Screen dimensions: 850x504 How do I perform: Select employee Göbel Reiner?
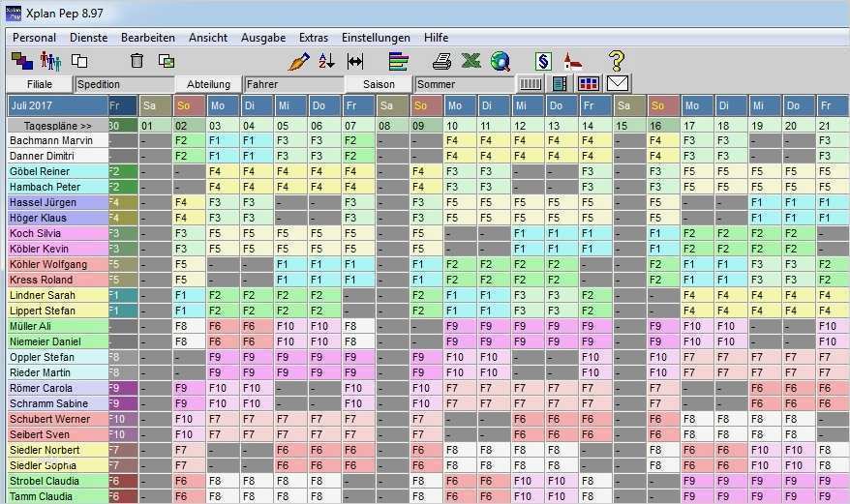pyautogui.click(x=57, y=171)
